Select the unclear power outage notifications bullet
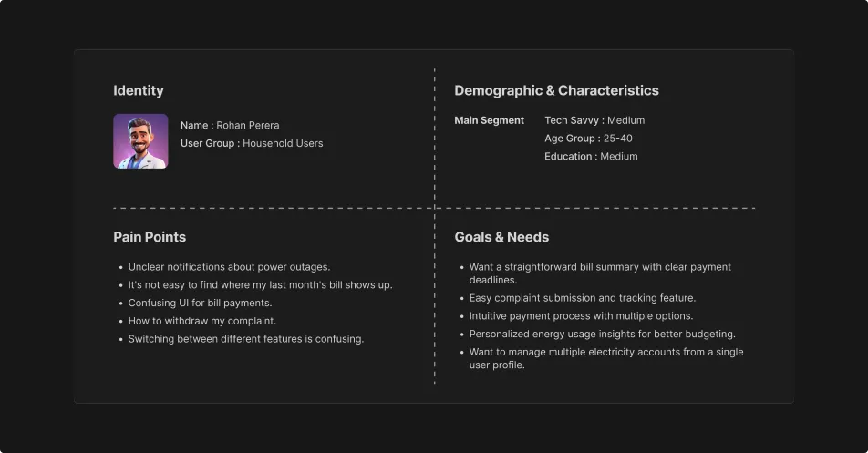 pyautogui.click(x=229, y=267)
